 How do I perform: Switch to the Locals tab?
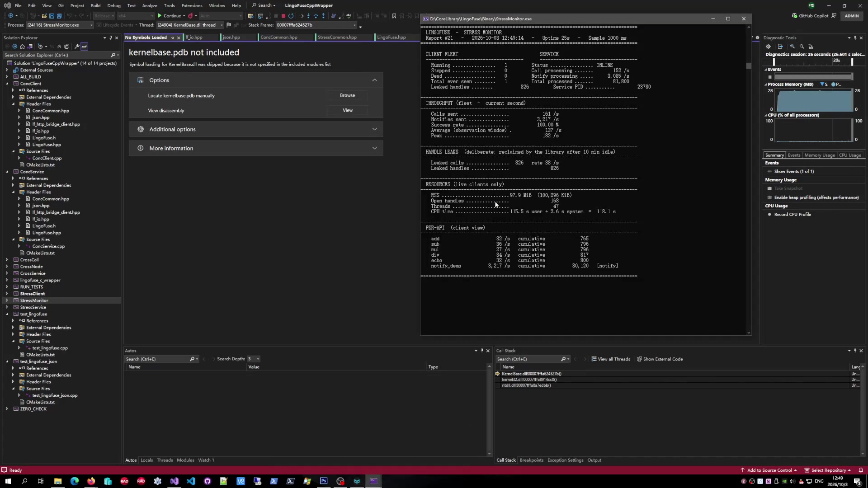click(146, 460)
